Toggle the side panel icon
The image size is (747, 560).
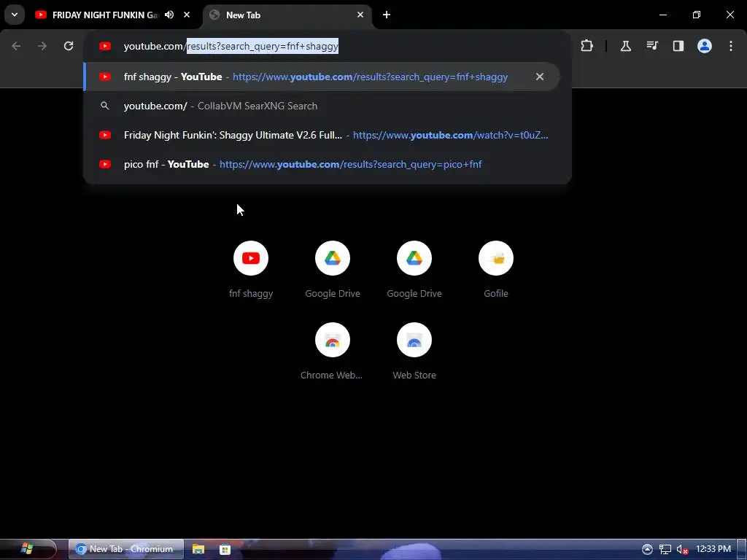678,46
